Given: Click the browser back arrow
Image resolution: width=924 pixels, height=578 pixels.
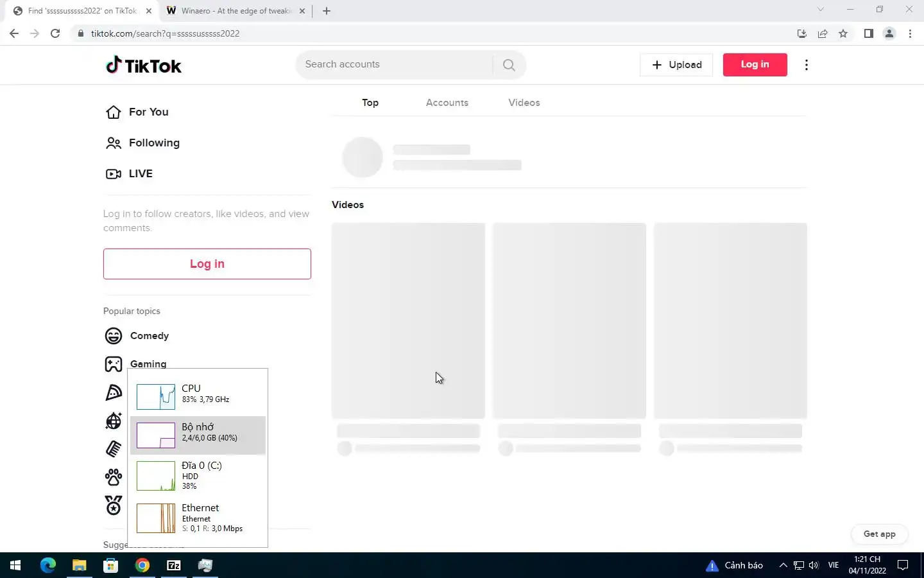Looking at the screenshot, I should [x=14, y=33].
